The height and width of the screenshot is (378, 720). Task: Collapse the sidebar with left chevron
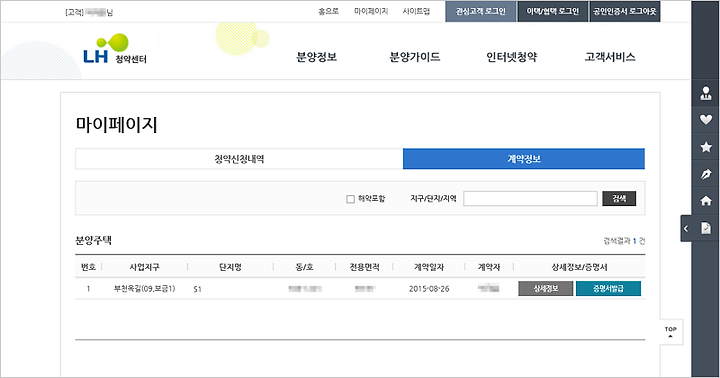(686, 228)
